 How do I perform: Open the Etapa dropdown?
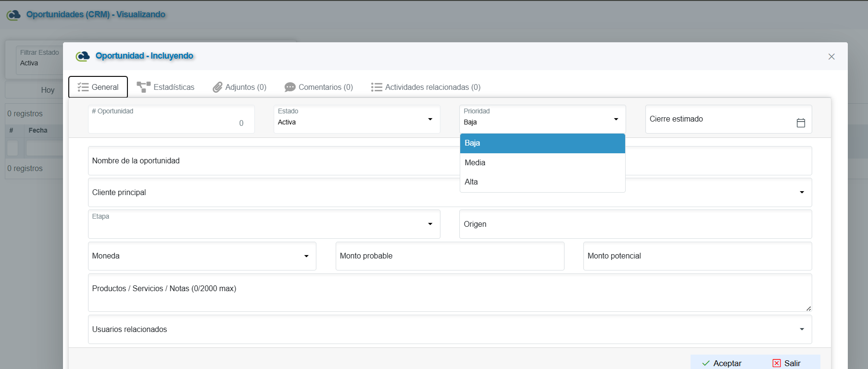coord(430,224)
